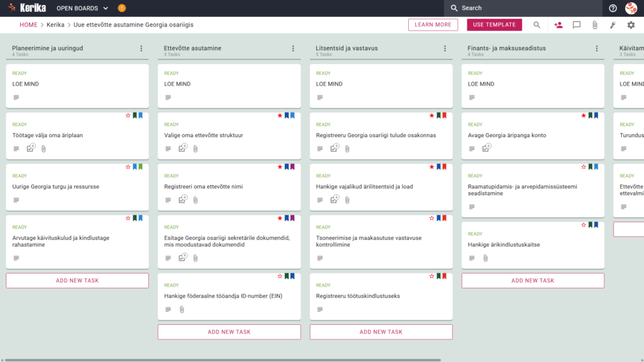
Task: Open checklist on Registreeru Georgia osariigi tulude card
Action: click(335, 148)
